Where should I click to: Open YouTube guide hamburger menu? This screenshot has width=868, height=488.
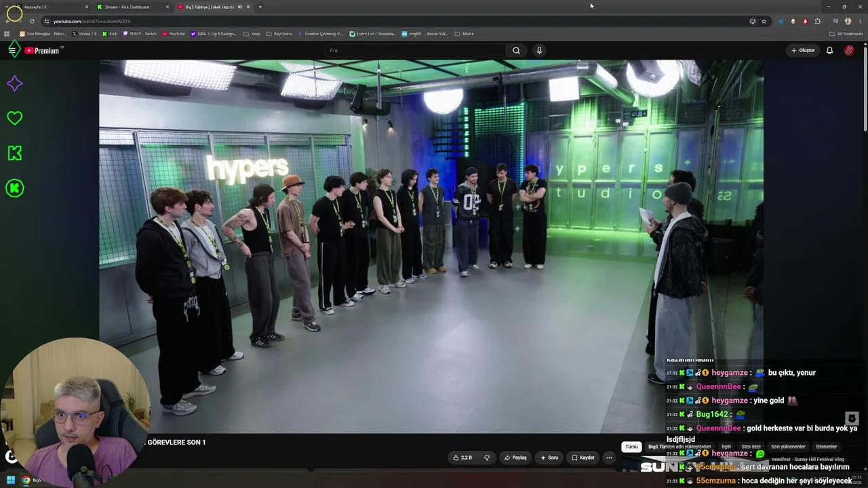coord(12,50)
